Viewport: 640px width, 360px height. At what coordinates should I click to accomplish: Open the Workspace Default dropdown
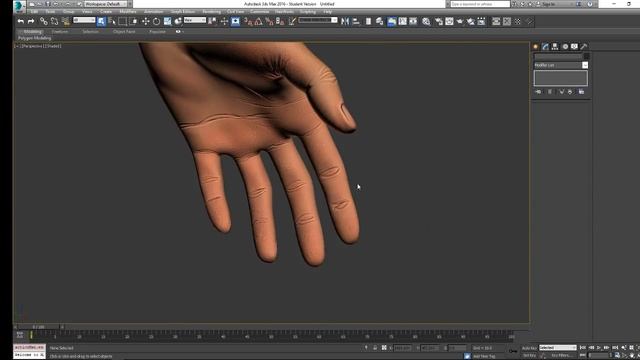(106, 4)
